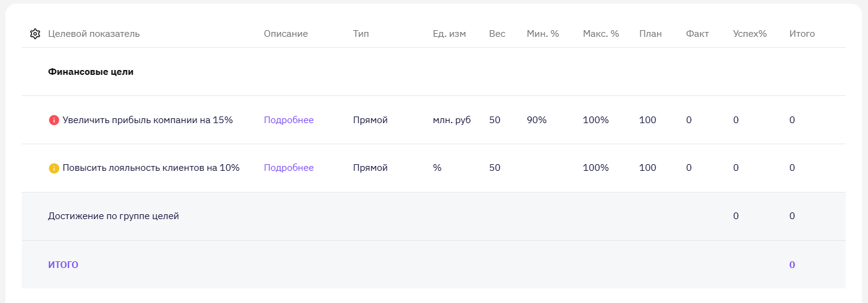Click yellow info icon beside loyalty goal

coord(54,168)
